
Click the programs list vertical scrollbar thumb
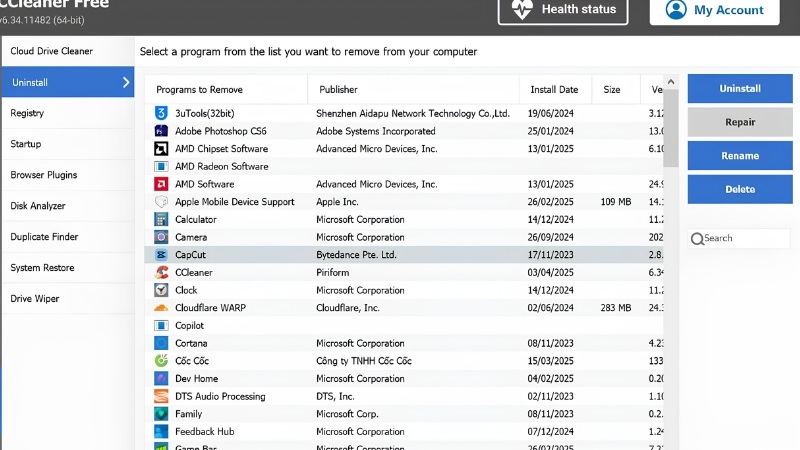pos(671,128)
